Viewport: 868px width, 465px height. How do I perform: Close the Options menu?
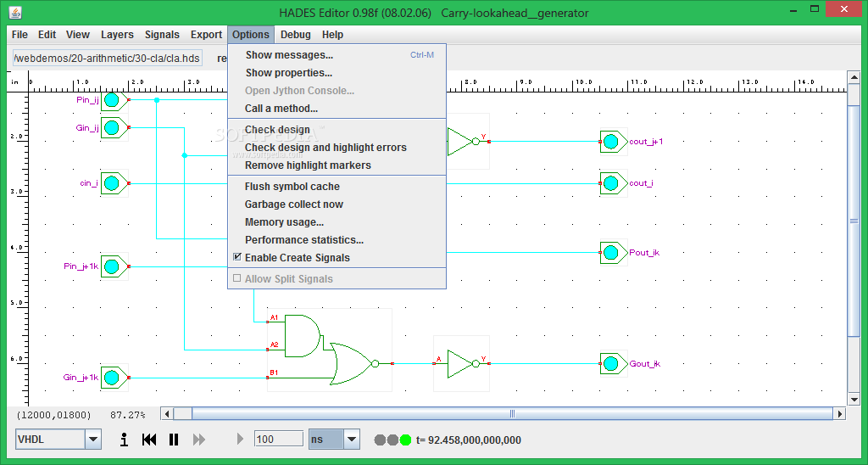tap(251, 34)
